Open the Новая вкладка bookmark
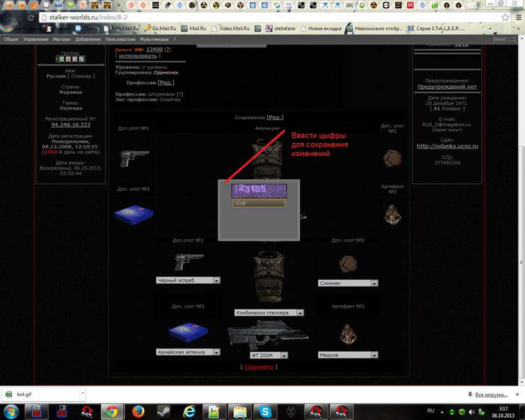The height and width of the screenshot is (420, 525). [x=321, y=28]
